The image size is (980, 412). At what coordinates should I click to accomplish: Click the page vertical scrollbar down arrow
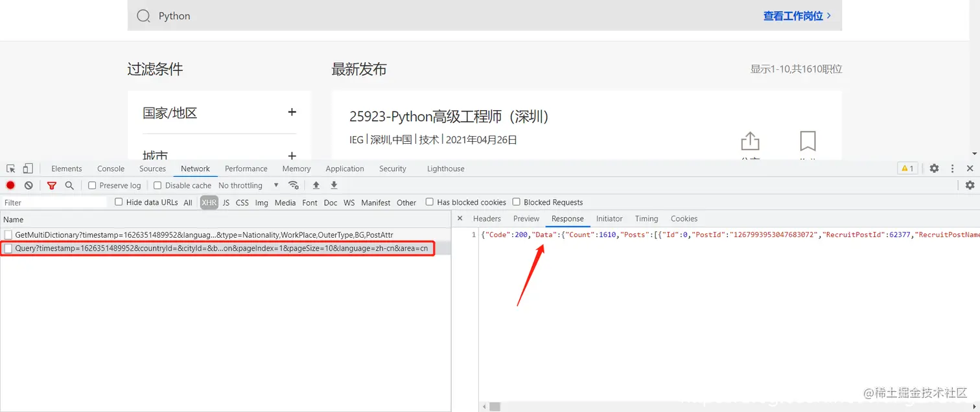pyautogui.click(x=975, y=154)
